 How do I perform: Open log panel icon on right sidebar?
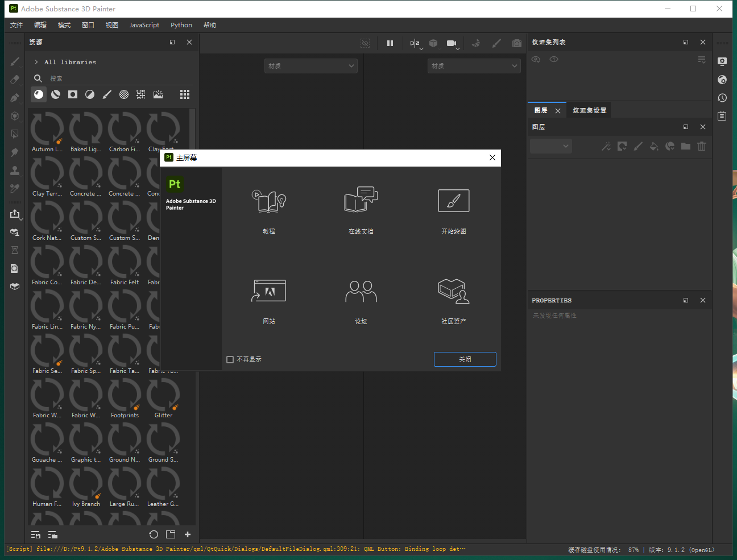click(x=722, y=116)
